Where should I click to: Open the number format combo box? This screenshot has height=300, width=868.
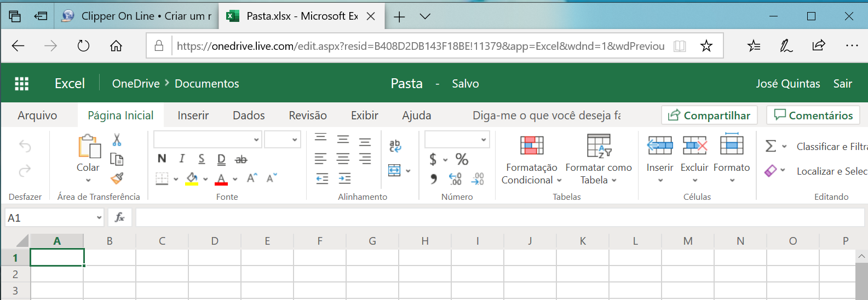pyautogui.click(x=457, y=140)
